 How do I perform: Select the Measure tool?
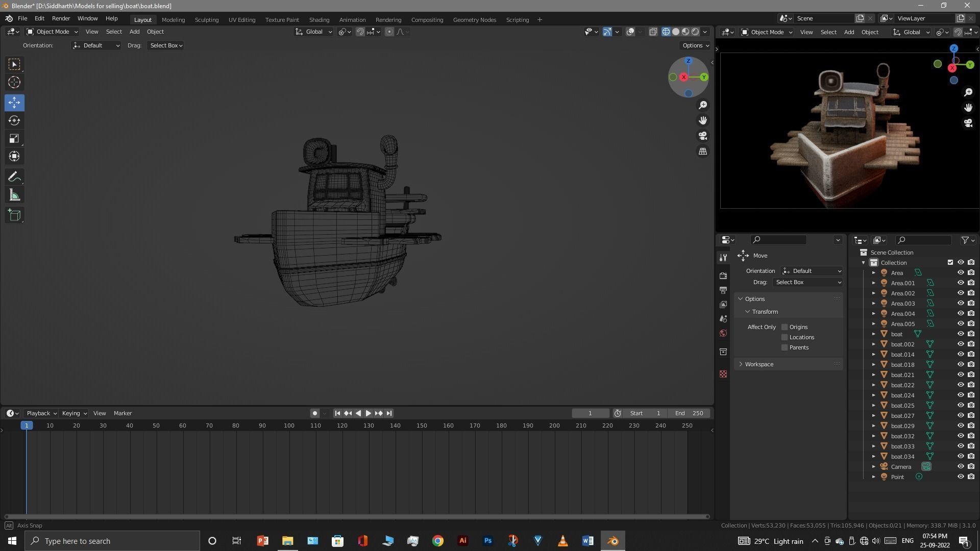pos(14,195)
